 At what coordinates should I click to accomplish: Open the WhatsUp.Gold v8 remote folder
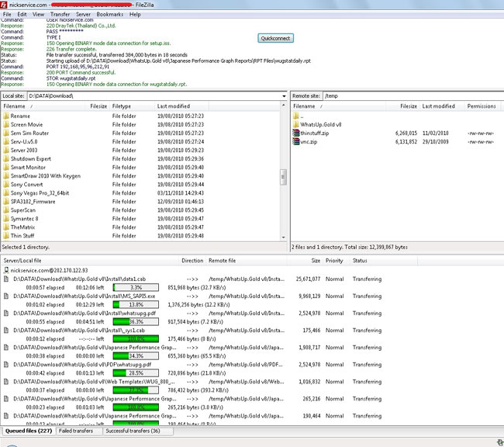(x=323, y=124)
